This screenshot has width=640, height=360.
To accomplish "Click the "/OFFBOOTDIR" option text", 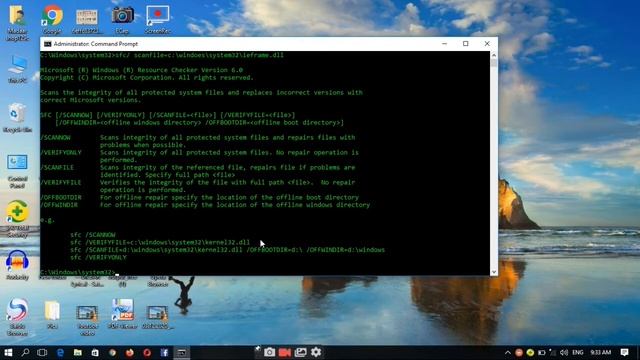I will 61,198.
